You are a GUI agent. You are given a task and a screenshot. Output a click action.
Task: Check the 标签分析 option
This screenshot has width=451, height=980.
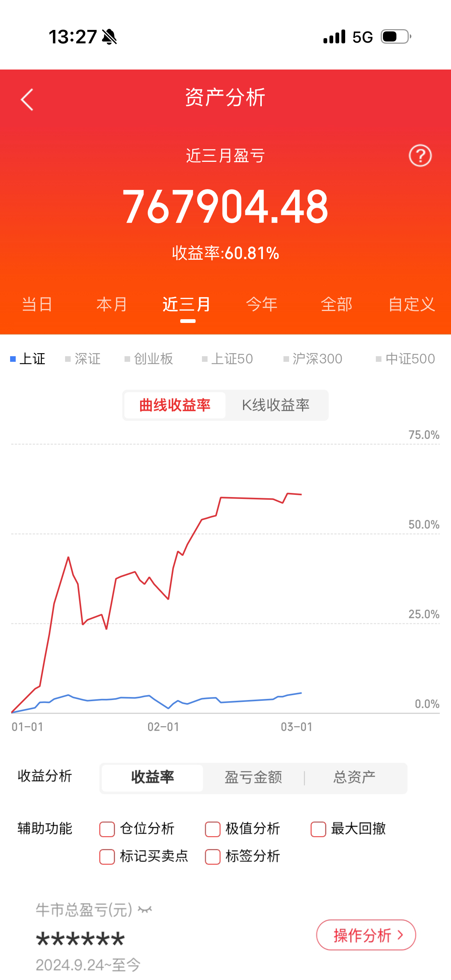[213, 856]
